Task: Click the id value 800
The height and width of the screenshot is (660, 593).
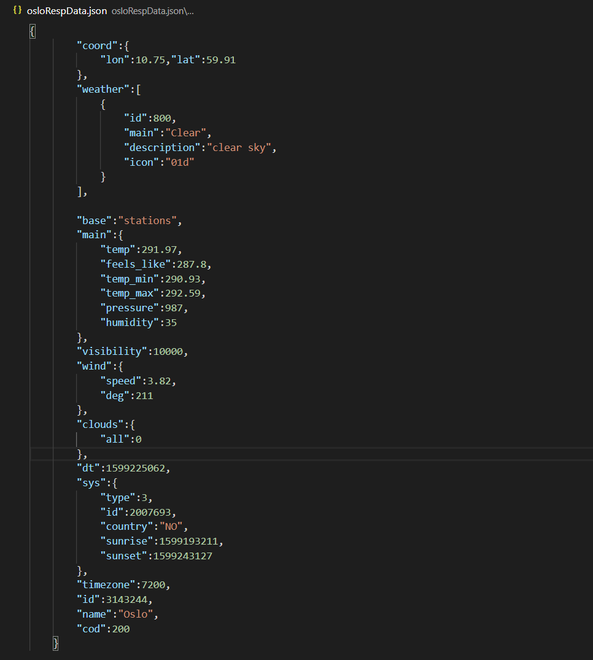Action: 162,118
